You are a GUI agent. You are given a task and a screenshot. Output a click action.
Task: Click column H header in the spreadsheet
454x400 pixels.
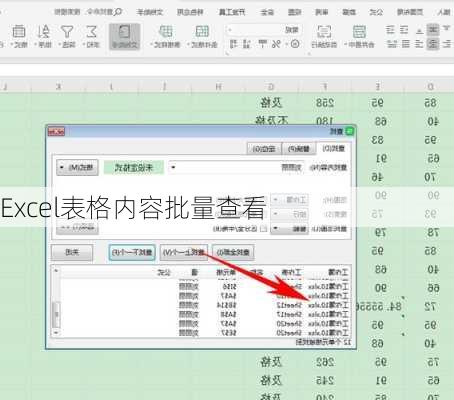(x=218, y=87)
